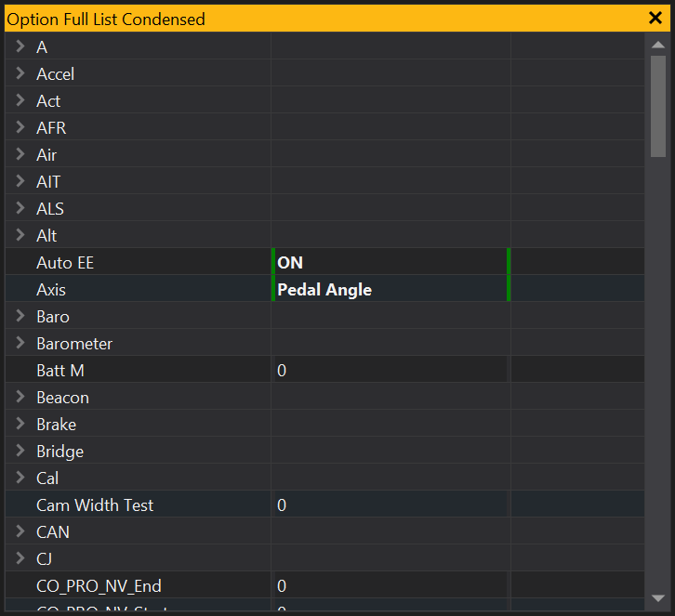Expand the Accel tree group
675x616 pixels.
[x=20, y=73]
